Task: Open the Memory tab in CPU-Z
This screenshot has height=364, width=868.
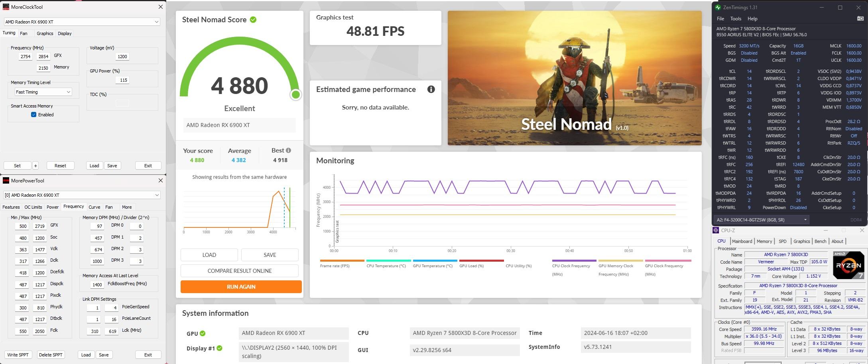Action: (764, 241)
